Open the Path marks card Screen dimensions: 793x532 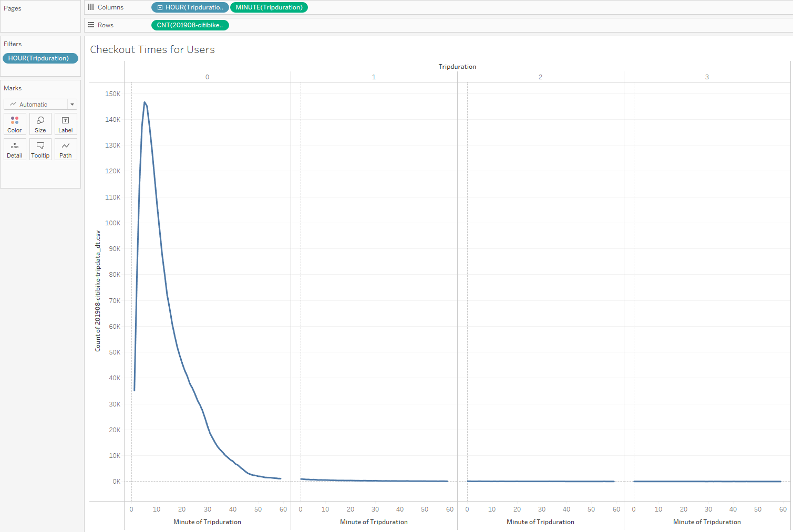tap(65, 149)
